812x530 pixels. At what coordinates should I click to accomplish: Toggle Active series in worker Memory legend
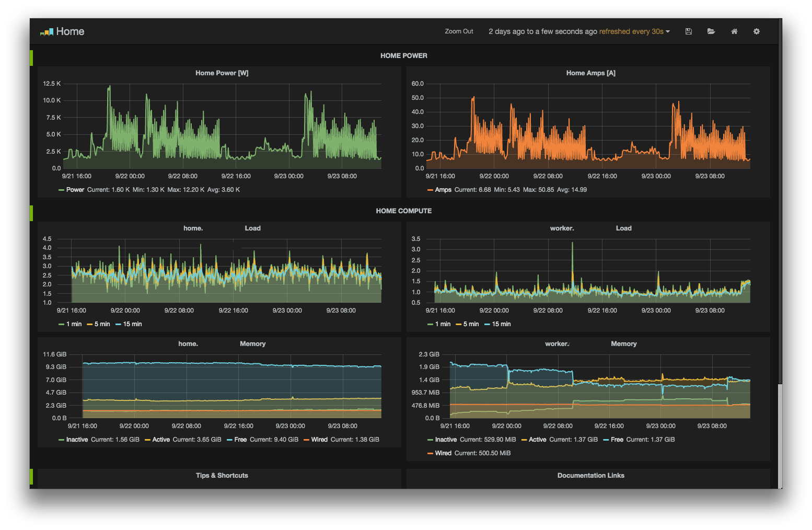click(537, 440)
